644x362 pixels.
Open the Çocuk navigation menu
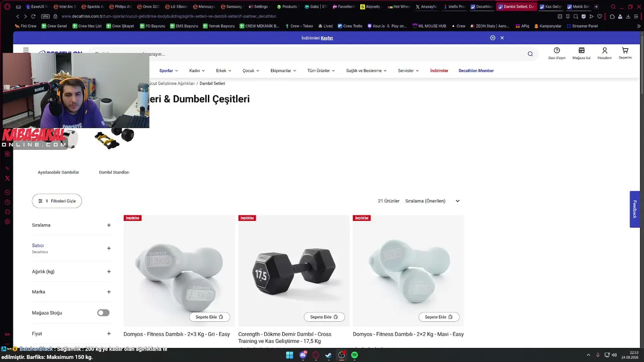point(251,71)
